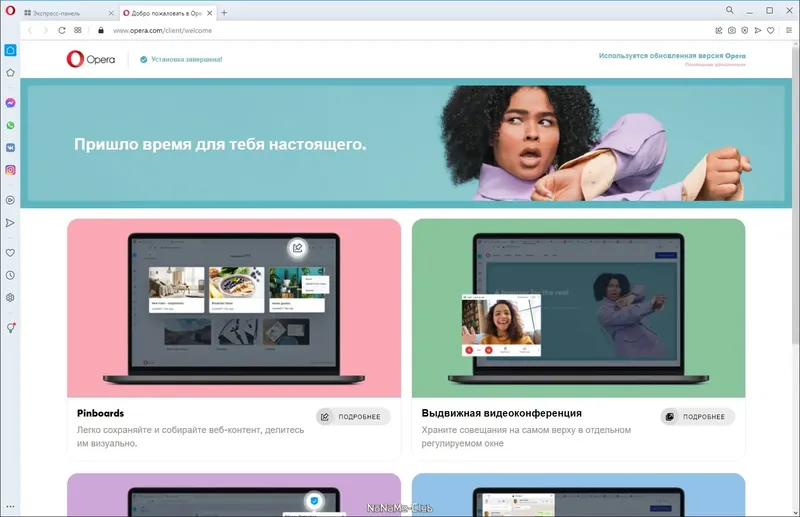Image resolution: width=800 pixels, height=517 pixels.
Task: Click the vertical page scrollbar thumb
Action: [795, 196]
